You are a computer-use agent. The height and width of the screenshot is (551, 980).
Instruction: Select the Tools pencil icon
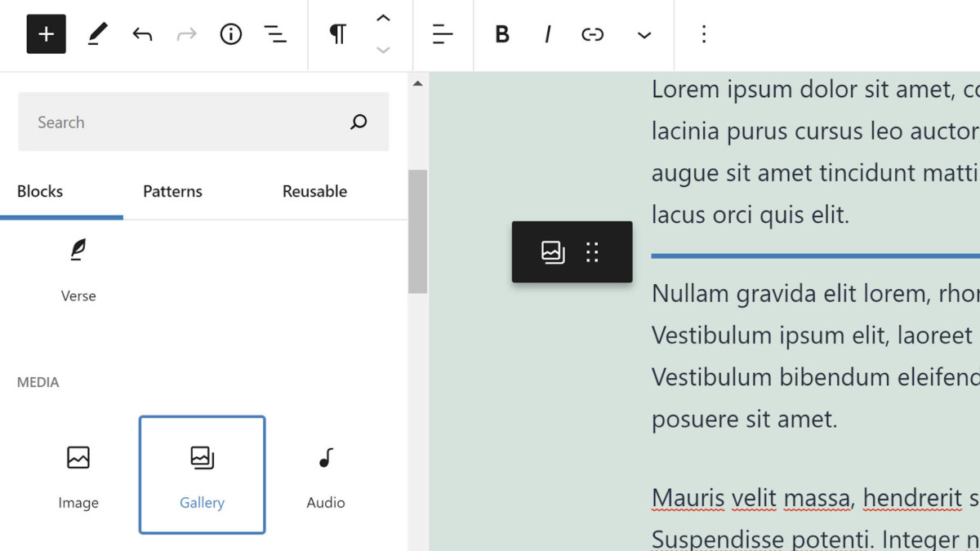pos(97,34)
